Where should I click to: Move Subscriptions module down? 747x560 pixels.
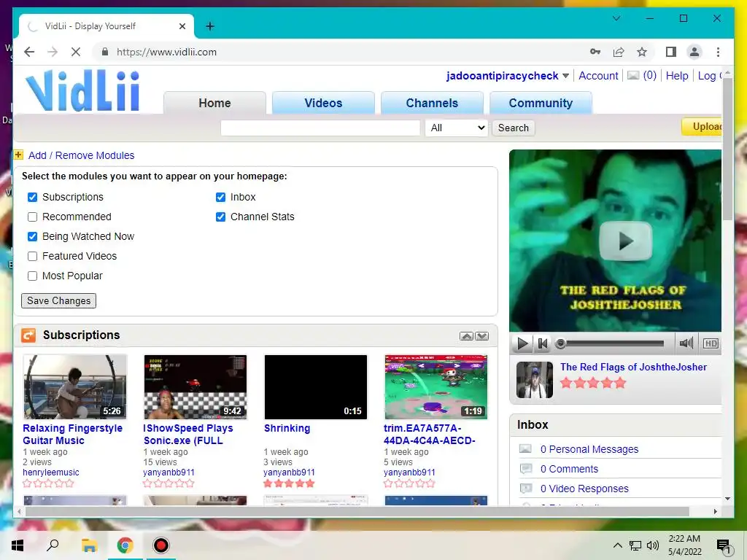coord(481,336)
